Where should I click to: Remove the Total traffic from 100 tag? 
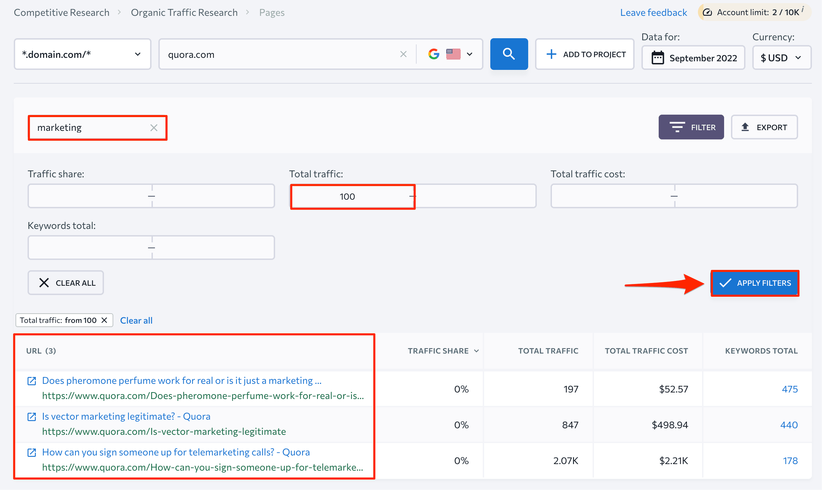[x=104, y=320]
